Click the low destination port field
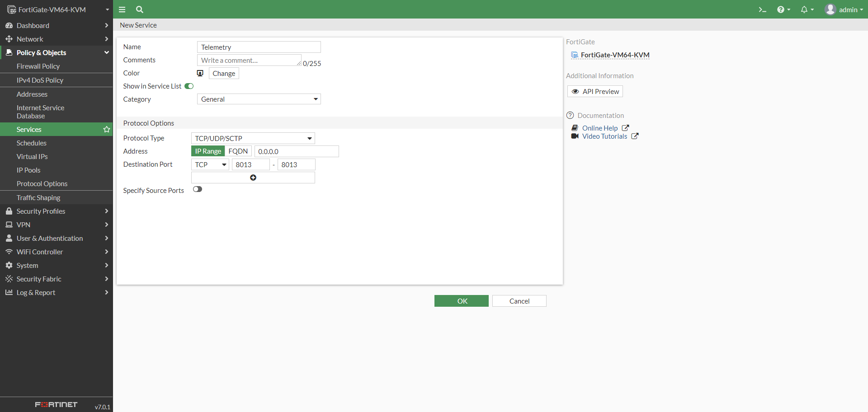Image resolution: width=868 pixels, height=412 pixels. [x=251, y=164]
